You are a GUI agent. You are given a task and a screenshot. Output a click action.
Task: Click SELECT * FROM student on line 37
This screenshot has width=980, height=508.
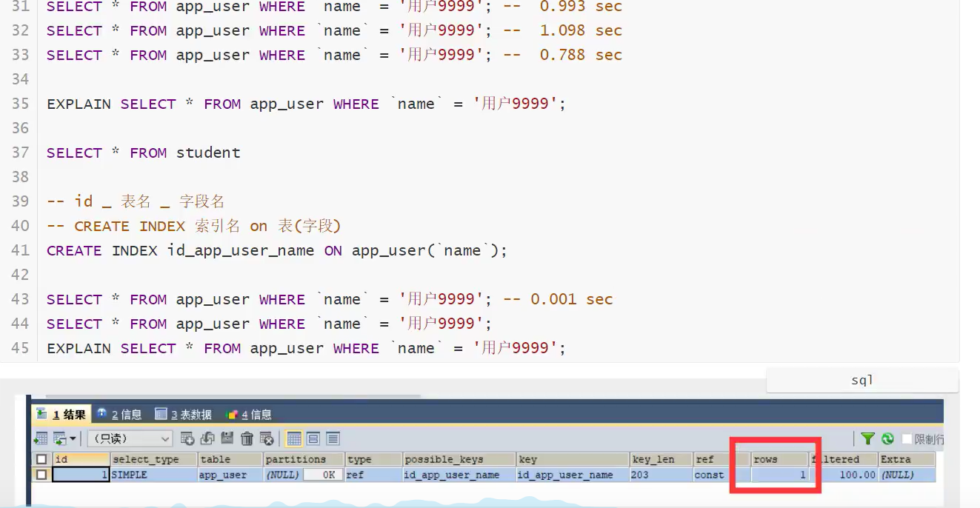pos(144,153)
